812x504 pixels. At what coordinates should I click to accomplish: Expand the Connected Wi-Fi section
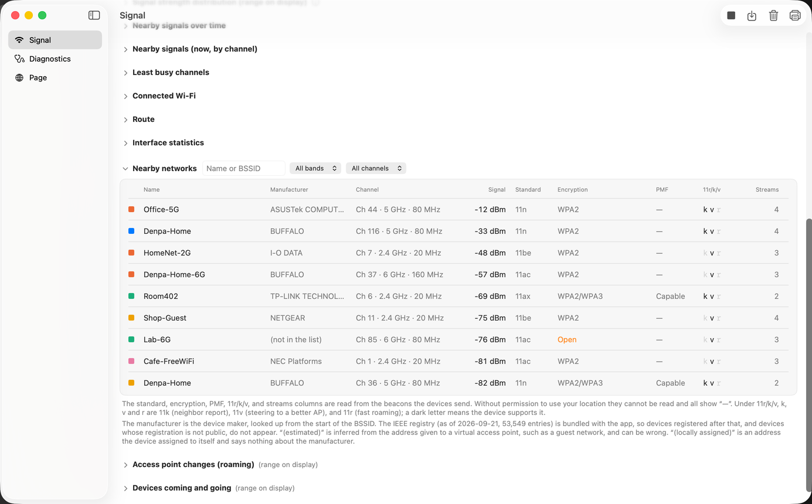(125, 96)
